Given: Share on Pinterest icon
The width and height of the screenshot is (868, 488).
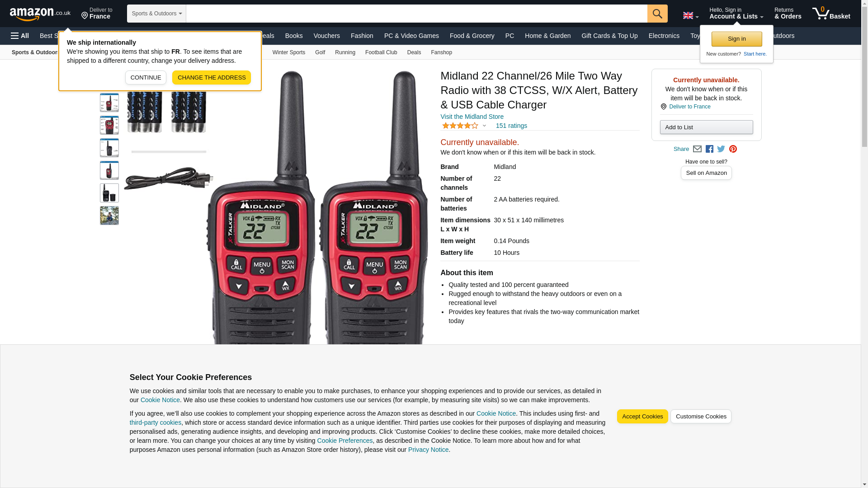Looking at the screenshot, I should (x=733, y=149).
